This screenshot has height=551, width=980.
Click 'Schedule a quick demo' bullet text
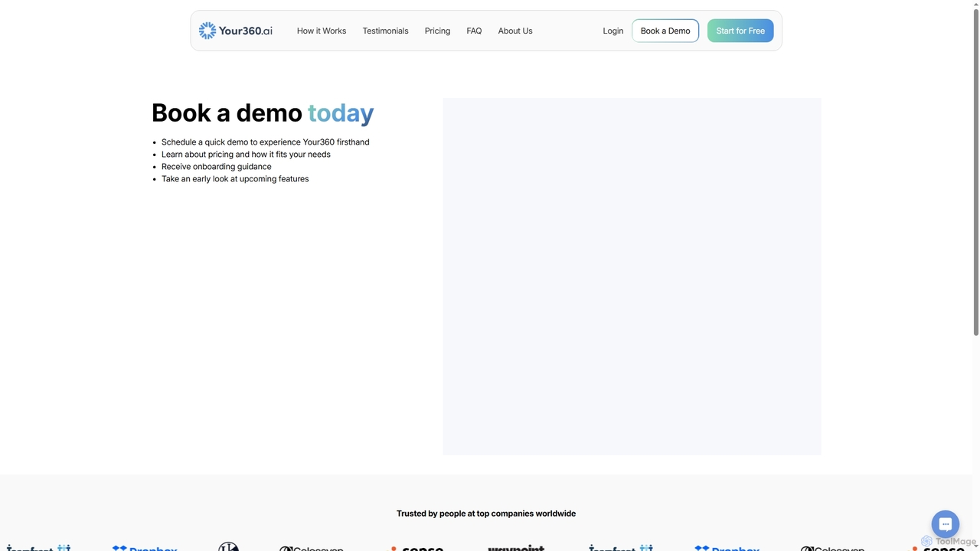click(x=266, y=142)
